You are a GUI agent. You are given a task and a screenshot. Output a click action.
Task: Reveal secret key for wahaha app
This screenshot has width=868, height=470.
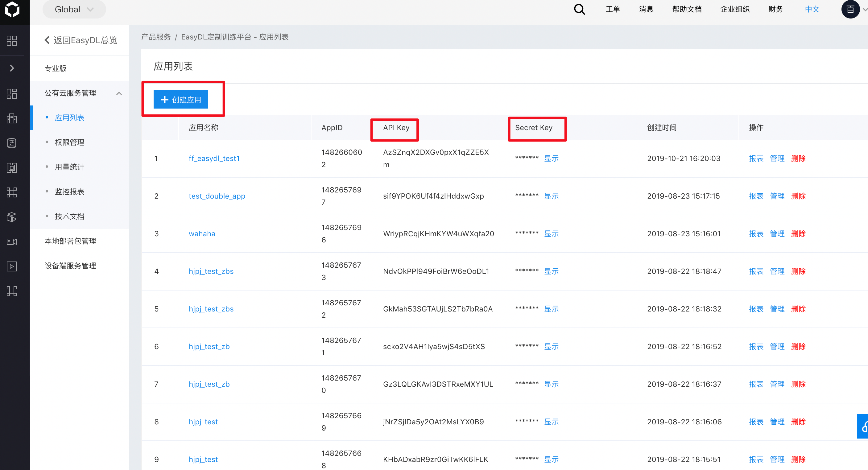551,233
